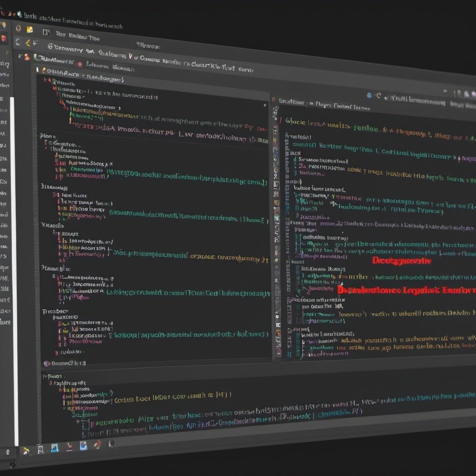Open the white document icon in taskbar

tap(40, 450)
